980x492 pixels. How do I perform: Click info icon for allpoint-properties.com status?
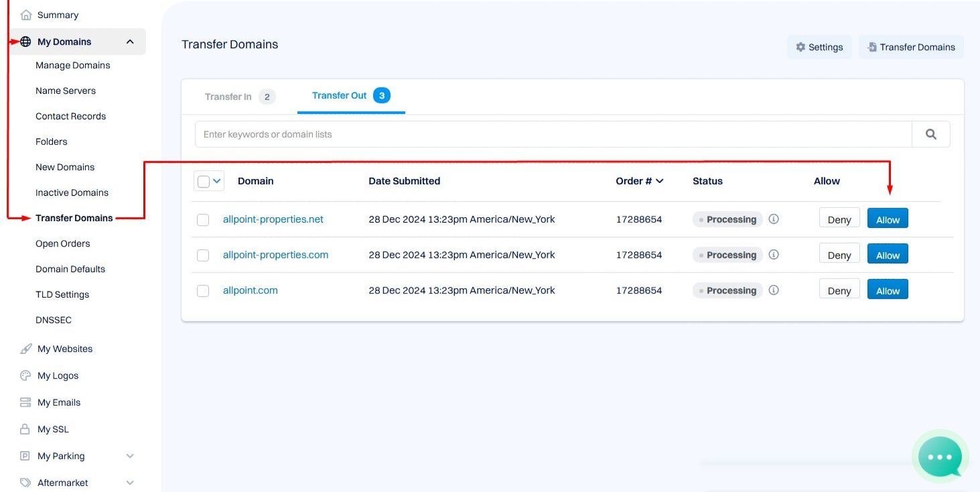click(x=774, y=255)
